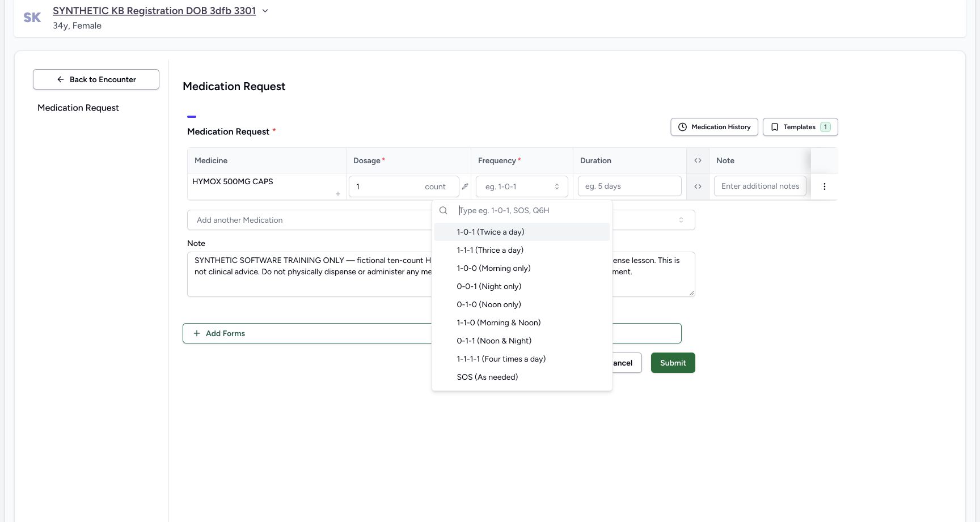The height and width of the screenshot is (522, 980).
Task: Open the Templates list
Action: [800, 127]
